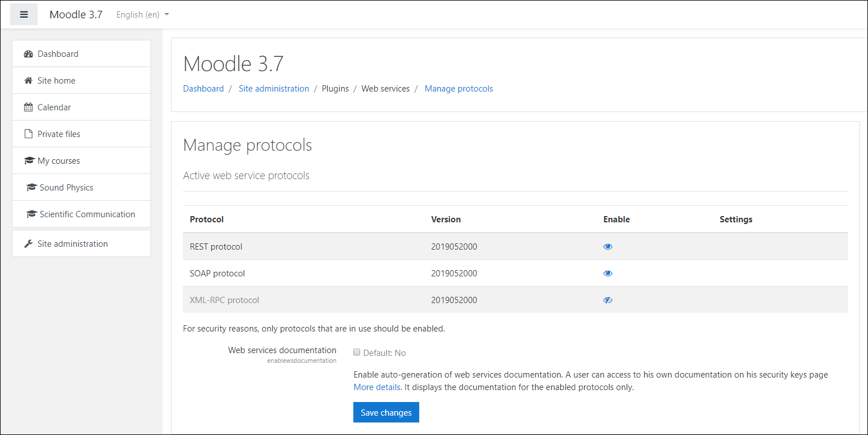
Task: Click the Sound Physics course cap icon
Action: pos(31,188)
